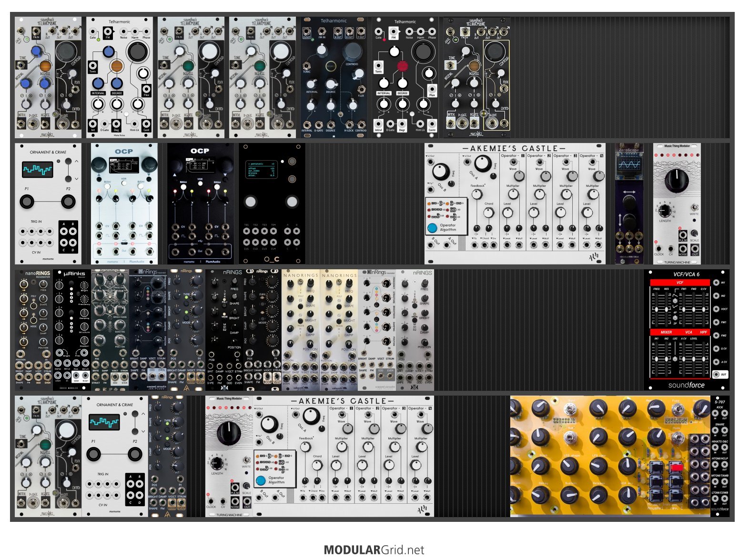Click the TONIC jack on the dark blue Telharmonic

click(x=307, y=65)
